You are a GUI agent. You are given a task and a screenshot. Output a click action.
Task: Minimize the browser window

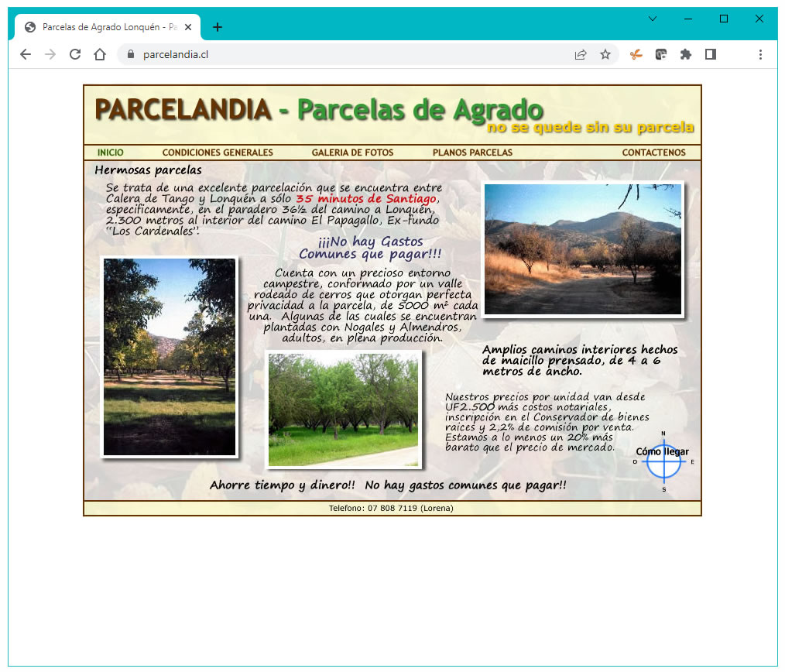pyautogui.click(x=688, y=19)
